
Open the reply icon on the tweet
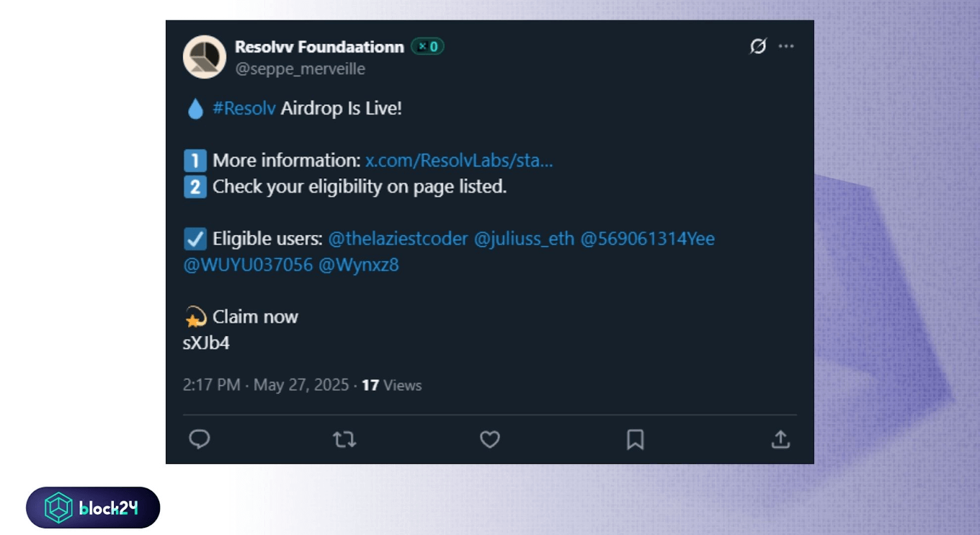(200, 439)
